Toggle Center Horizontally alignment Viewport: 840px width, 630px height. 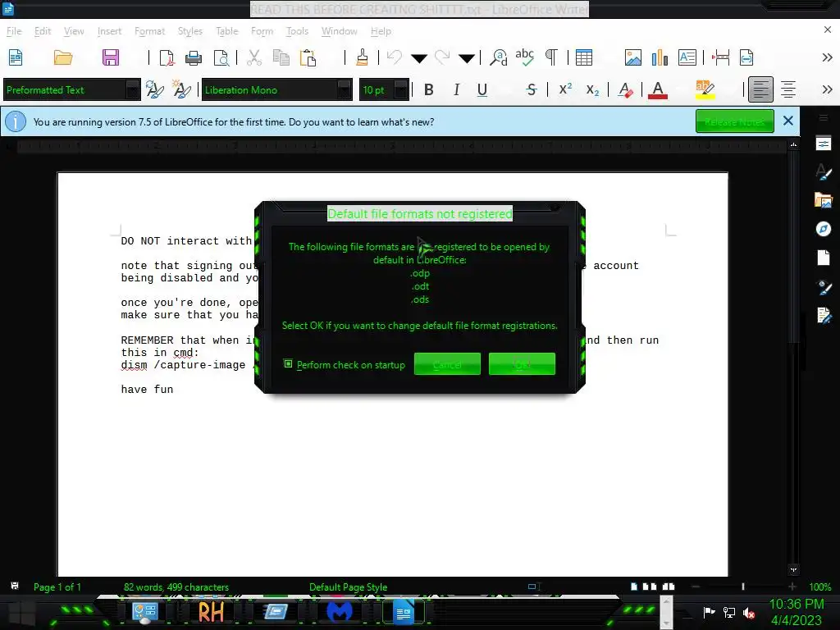(788, 89)
